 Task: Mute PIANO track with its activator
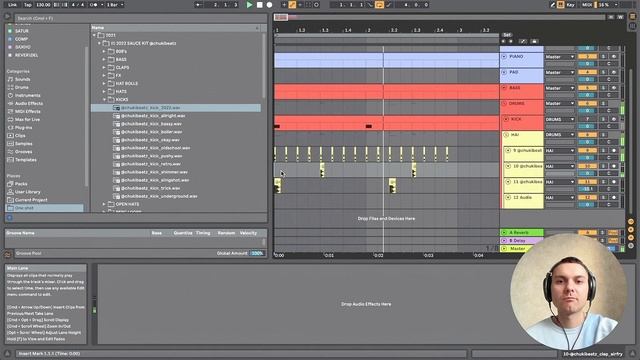pyautogui.click(x=587, y=56)
